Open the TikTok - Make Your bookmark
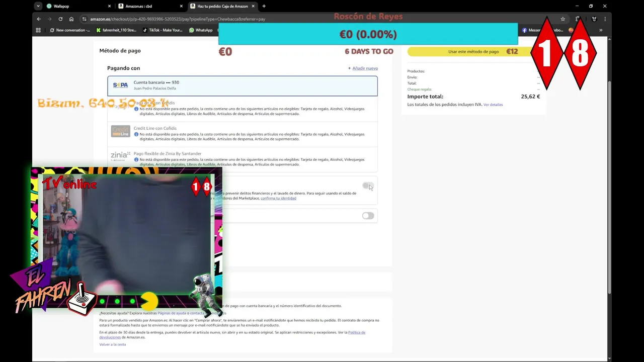The height and width of the screenshot is (362, 644). click(163, 30)
